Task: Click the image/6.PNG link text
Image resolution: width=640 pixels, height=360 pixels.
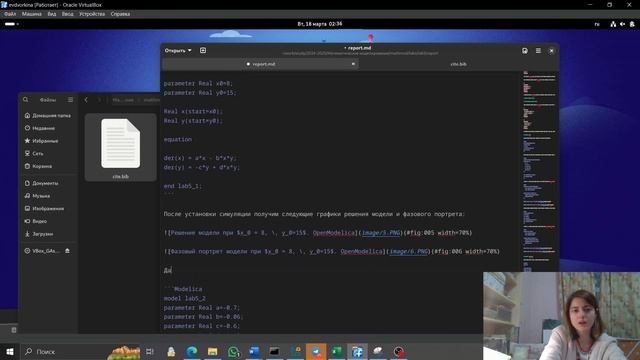Action: click(x=409, y=251)
